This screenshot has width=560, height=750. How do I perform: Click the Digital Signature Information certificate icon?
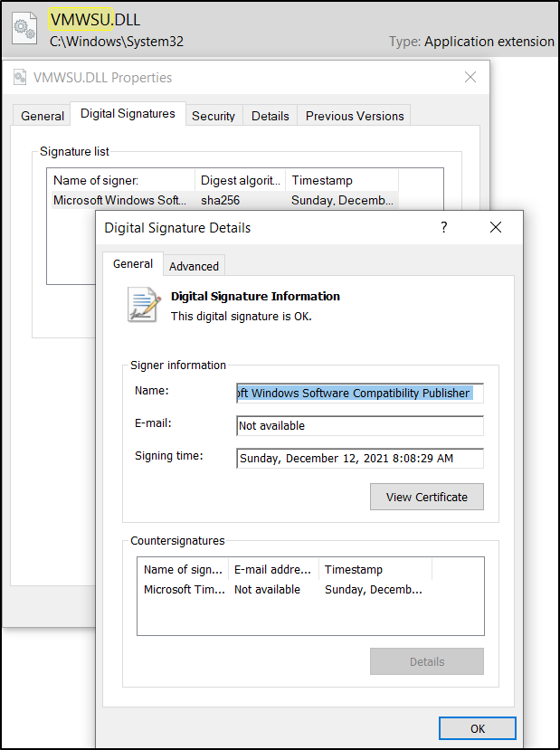tap(144, 305)
